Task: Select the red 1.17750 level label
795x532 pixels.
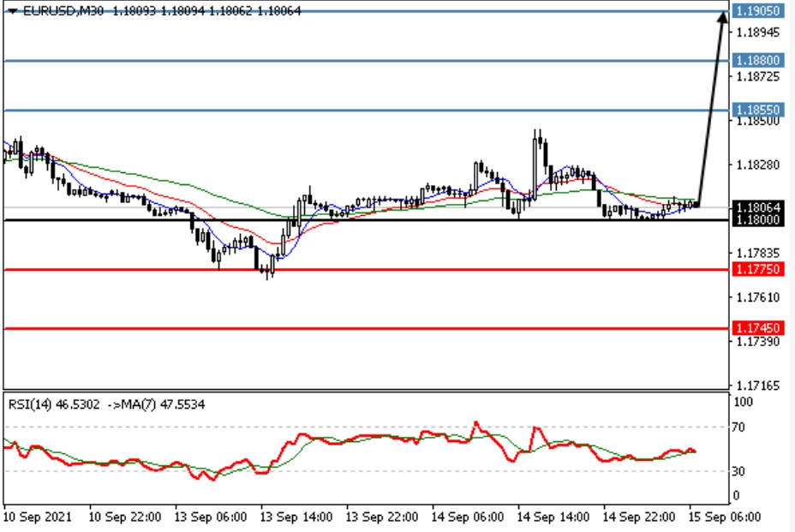Action: (x=758, y=269)
